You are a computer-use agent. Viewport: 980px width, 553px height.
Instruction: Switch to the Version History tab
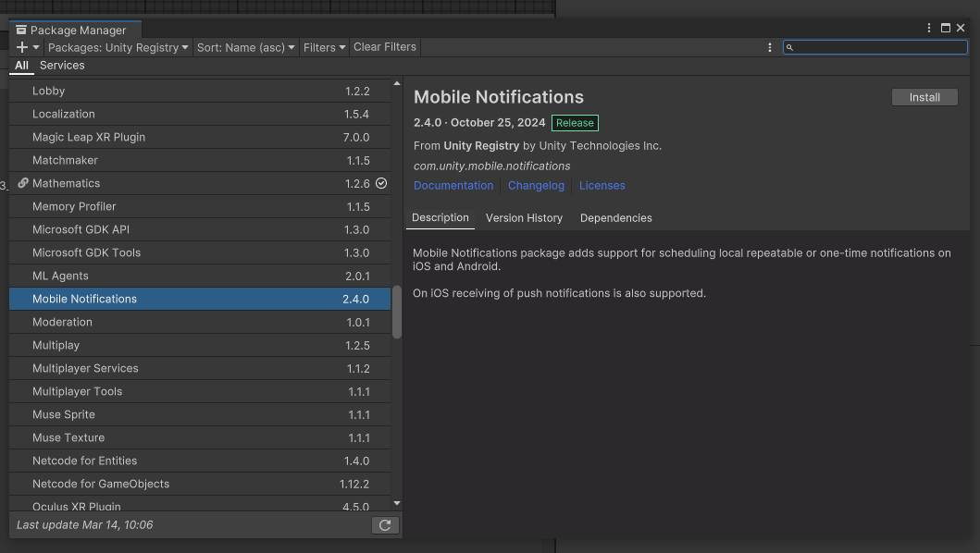coord(524,218)
